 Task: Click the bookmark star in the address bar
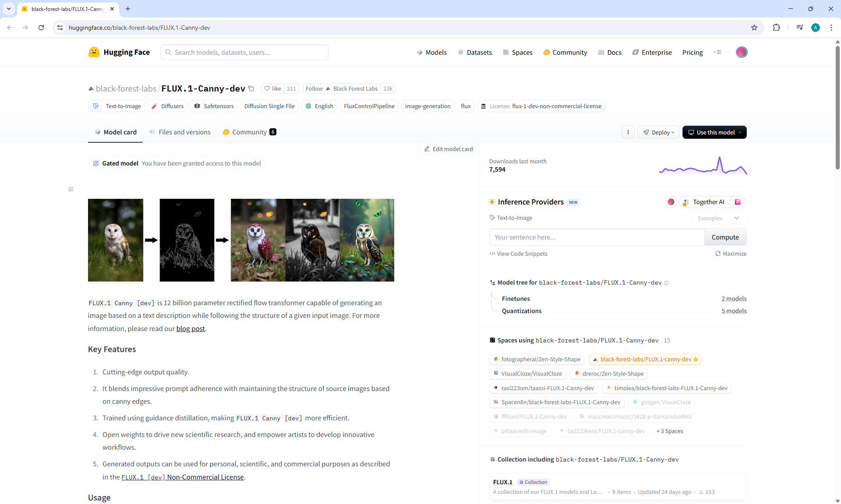(754, 28)
